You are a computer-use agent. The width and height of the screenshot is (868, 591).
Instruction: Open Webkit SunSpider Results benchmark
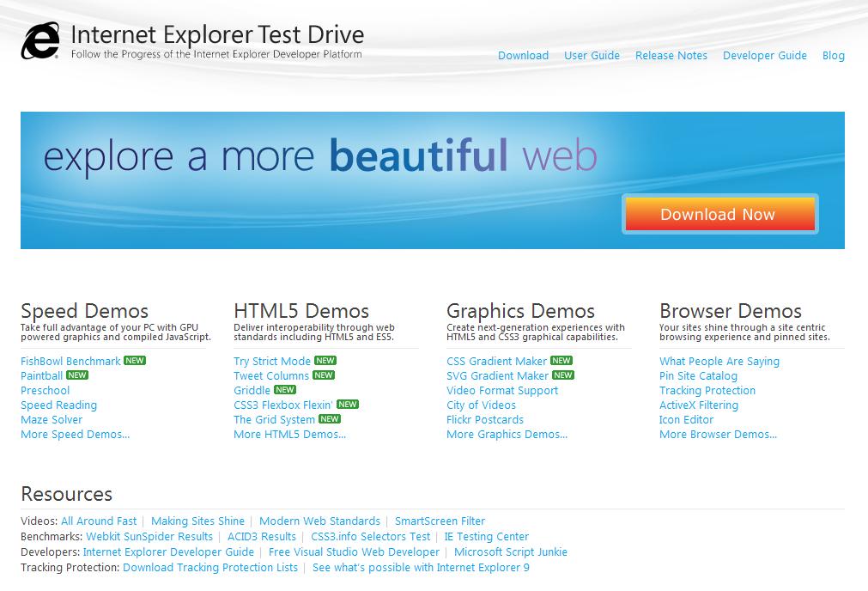tap(149, 537)
